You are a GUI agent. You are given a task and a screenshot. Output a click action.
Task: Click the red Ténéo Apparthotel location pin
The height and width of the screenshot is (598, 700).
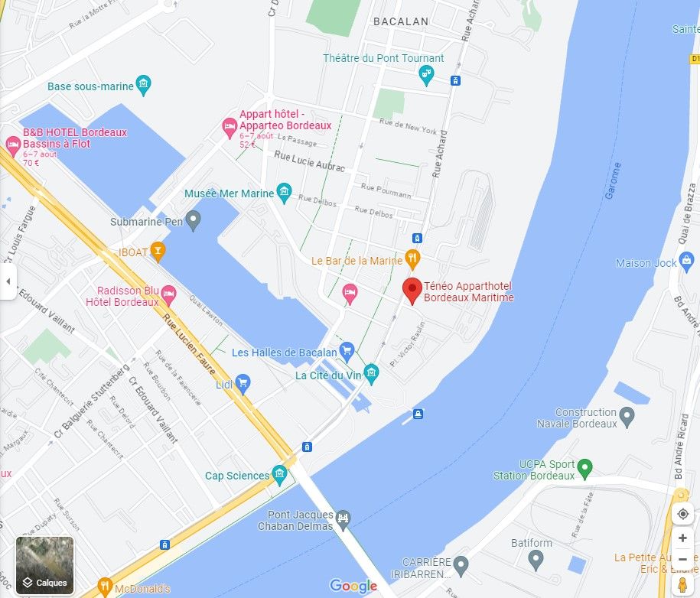tap(412, 291)
